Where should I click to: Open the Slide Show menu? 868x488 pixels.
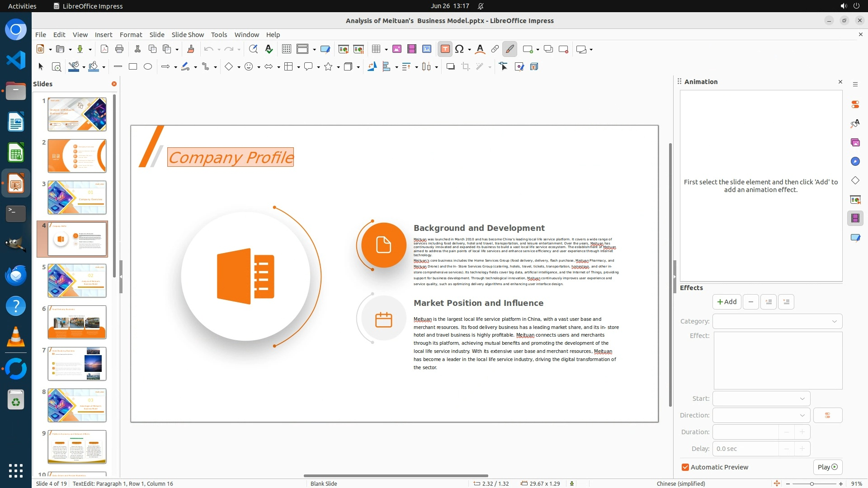click(188, 35)
